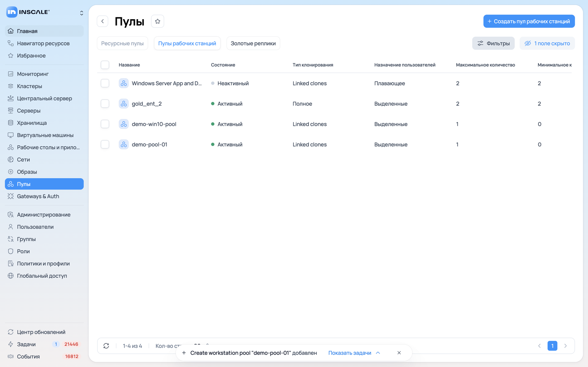Screen dimensions: 588x367
Task: Go to previous page arrow
Action: [539, 346]
